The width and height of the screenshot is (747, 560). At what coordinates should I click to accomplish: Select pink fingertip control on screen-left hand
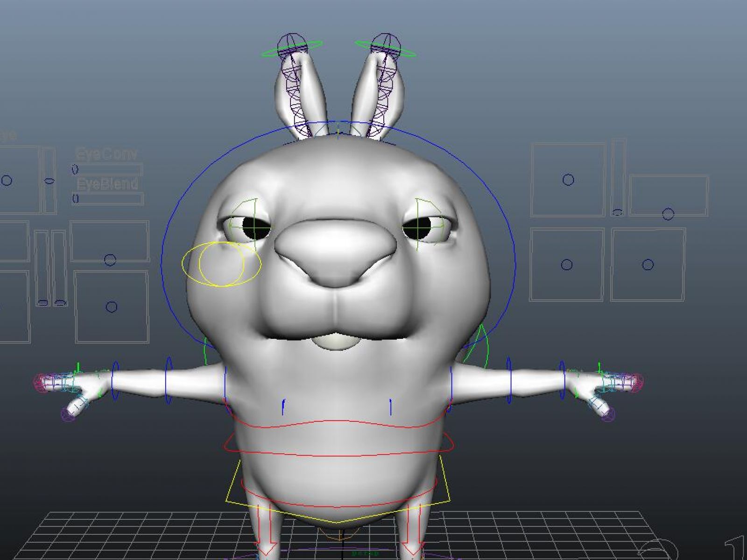pos(41,383)
